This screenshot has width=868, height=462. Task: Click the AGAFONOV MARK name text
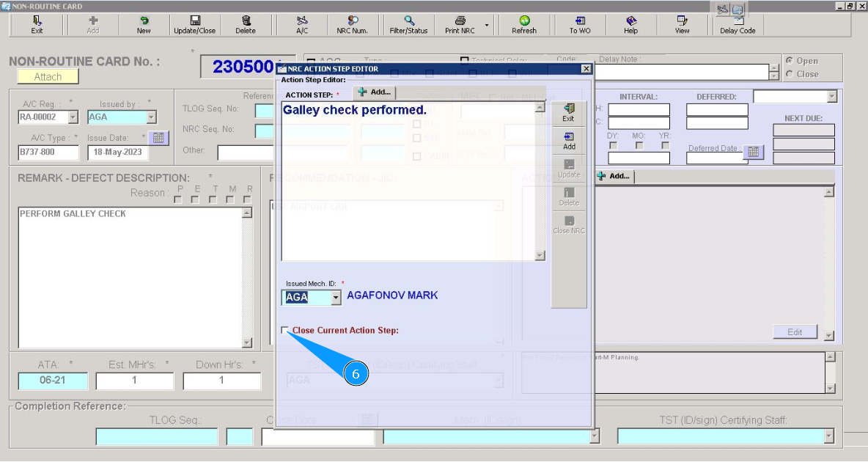(392, 296)
